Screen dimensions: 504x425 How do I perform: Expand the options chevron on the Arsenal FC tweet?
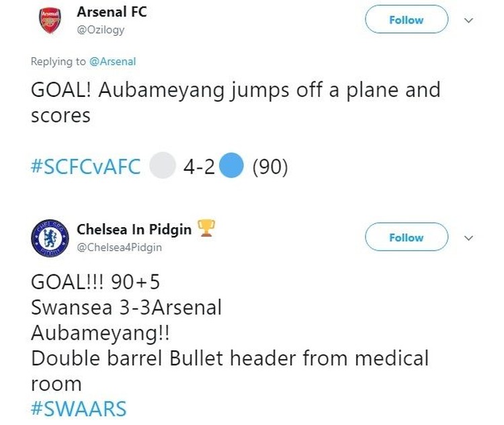point(470,20)
